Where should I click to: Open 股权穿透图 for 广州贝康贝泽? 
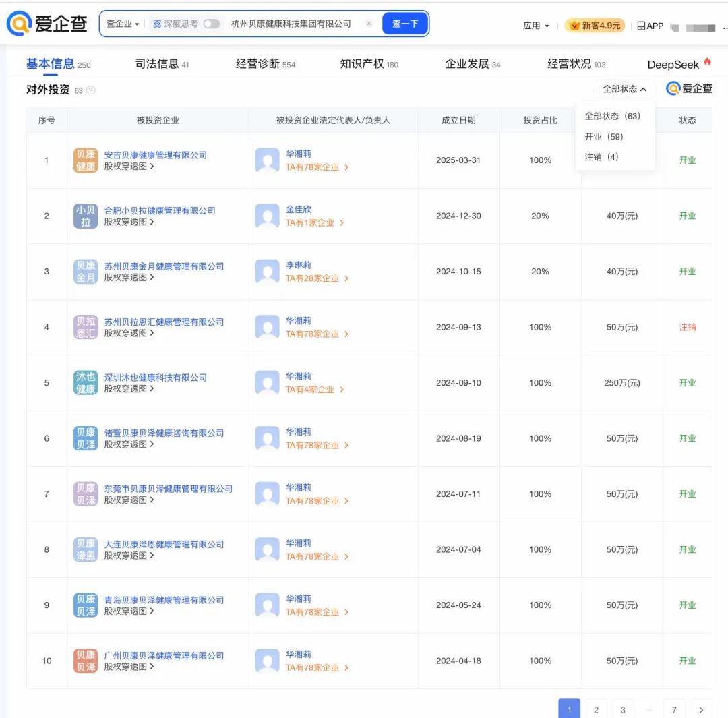129,667
